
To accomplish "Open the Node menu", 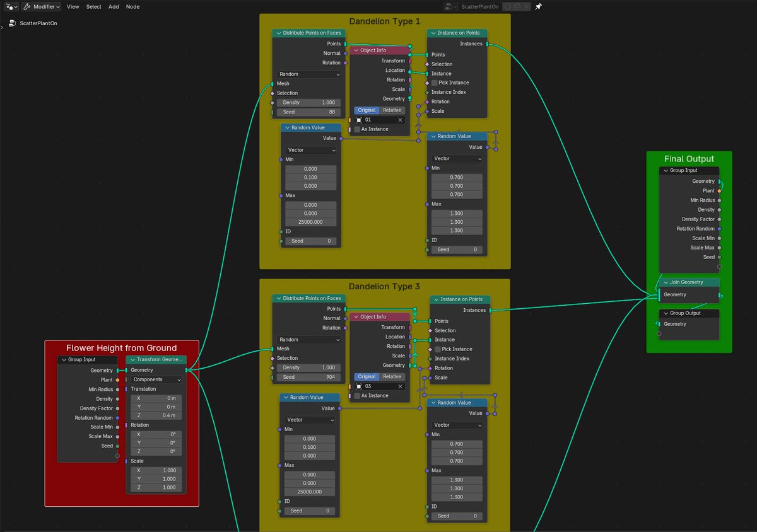I will pos(132,6).
